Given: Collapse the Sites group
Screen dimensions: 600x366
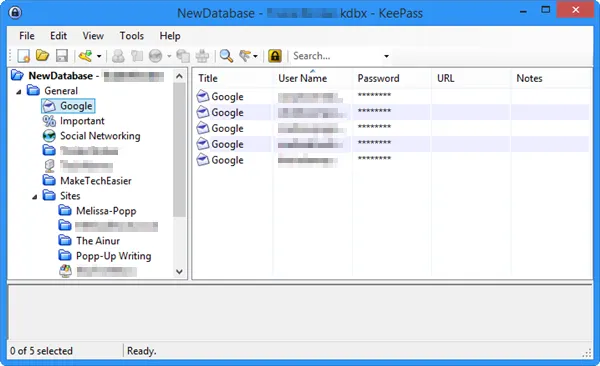Looking at the screenshot, I should coord(34,197).
